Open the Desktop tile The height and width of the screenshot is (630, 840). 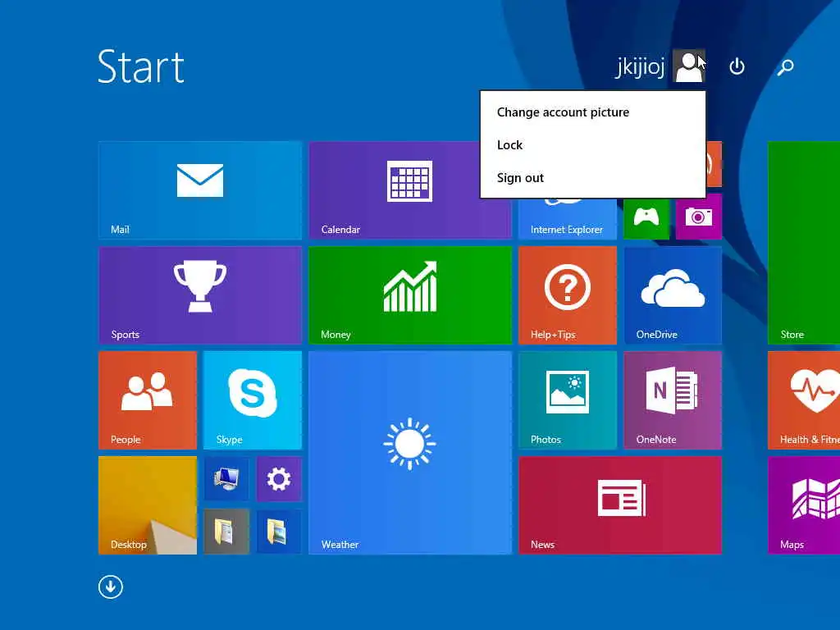tap(148, 505)
